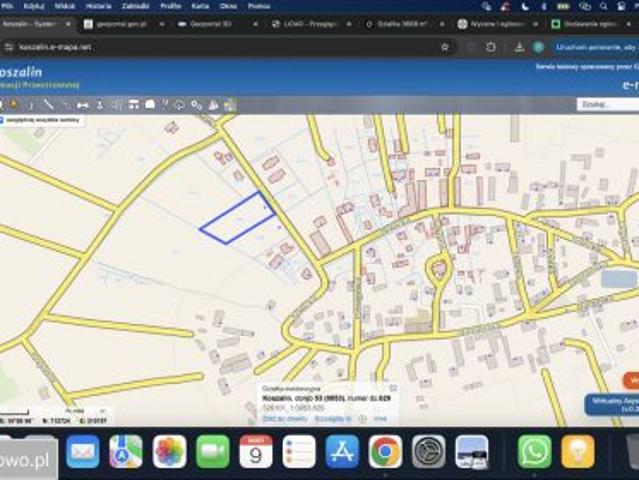Screen dimensions: 639x480
Task: Click the speech bubble annotation tool icon
Action: point(150,105)
